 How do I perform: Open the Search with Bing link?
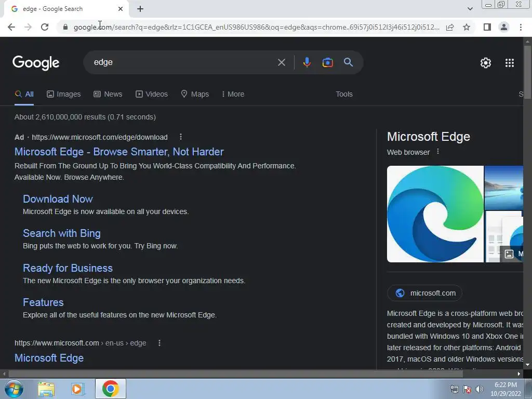click(62, 233)
